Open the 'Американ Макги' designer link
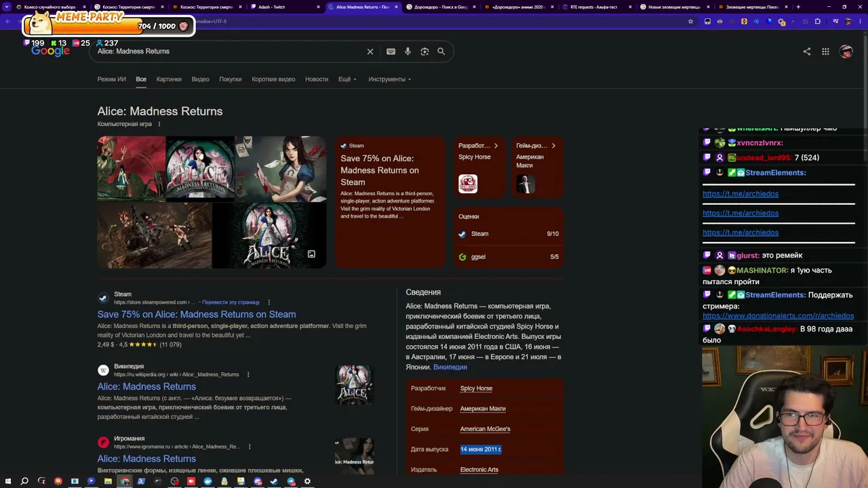Viewport: 868px width, 488px height. [x=483, y=409]
